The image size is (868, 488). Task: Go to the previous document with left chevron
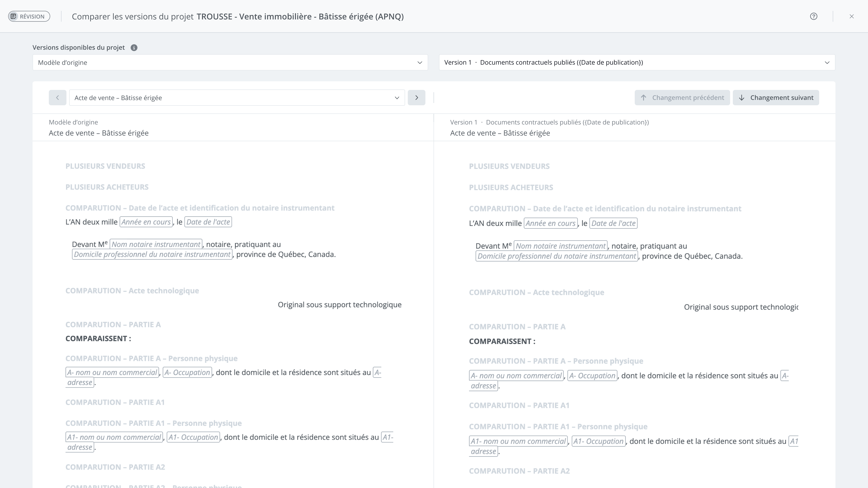click(57, 98)
